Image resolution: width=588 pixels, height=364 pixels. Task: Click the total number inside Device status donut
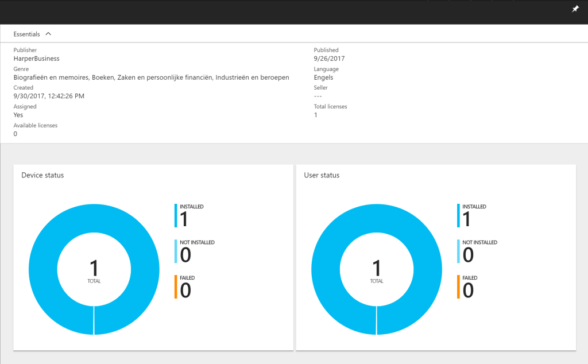coord(94,268)
